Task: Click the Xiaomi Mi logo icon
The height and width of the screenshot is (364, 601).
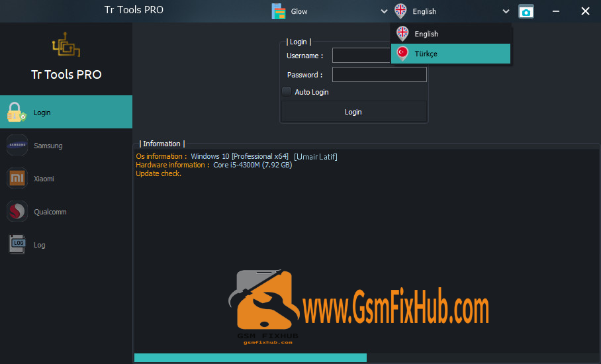Action: click(17, 178)
